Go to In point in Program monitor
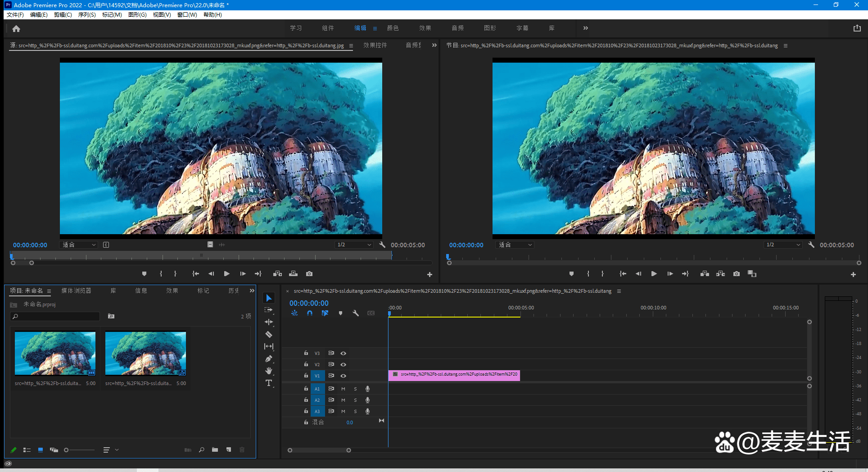The image size is (868, 472). [x=623, y=274]
